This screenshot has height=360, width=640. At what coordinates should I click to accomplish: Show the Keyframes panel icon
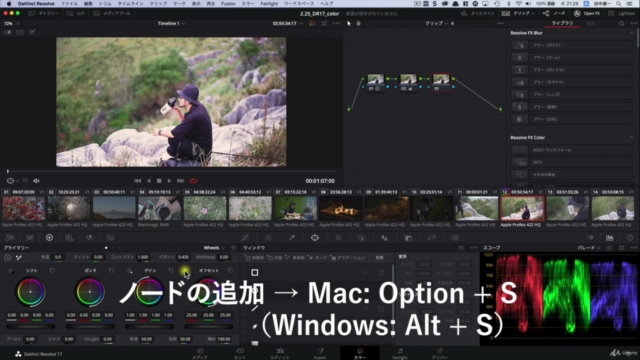tap(590, 238)
